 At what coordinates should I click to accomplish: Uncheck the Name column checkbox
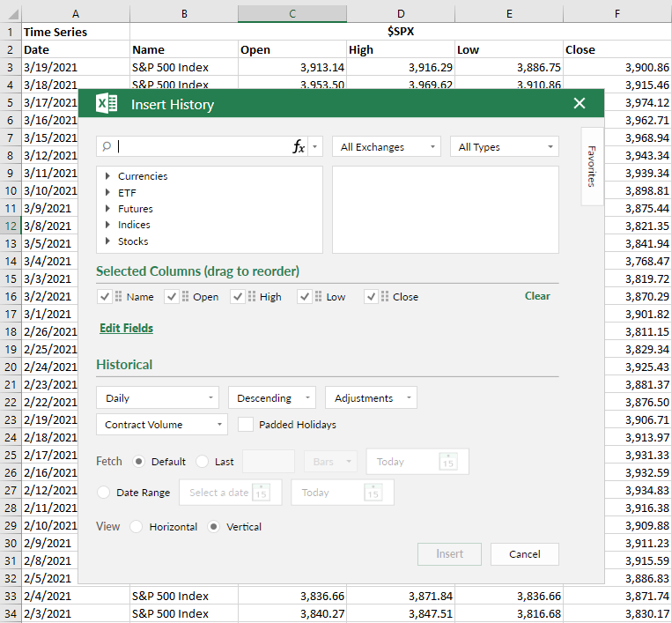(105, 297)
